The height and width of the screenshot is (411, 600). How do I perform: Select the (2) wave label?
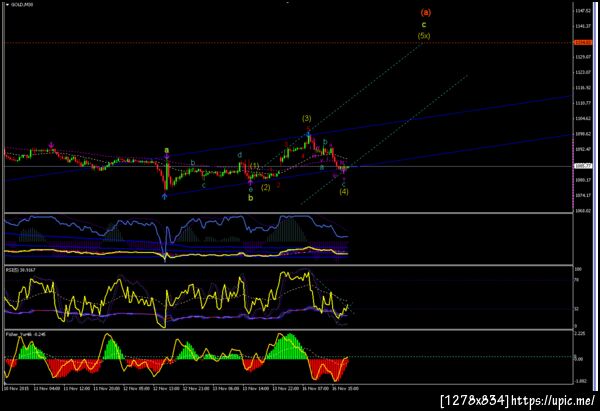pyautogui.click(x=266, y=187)
